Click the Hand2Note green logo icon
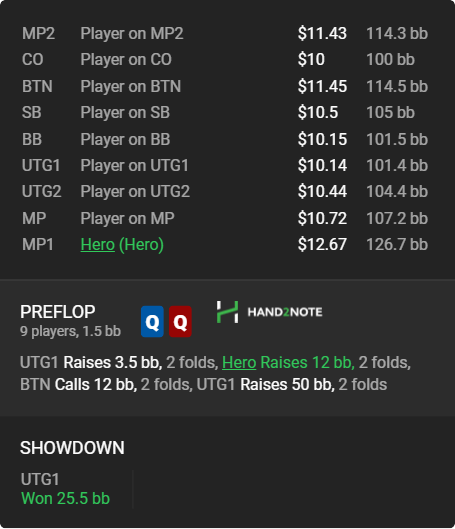 (x=227, y=312)
